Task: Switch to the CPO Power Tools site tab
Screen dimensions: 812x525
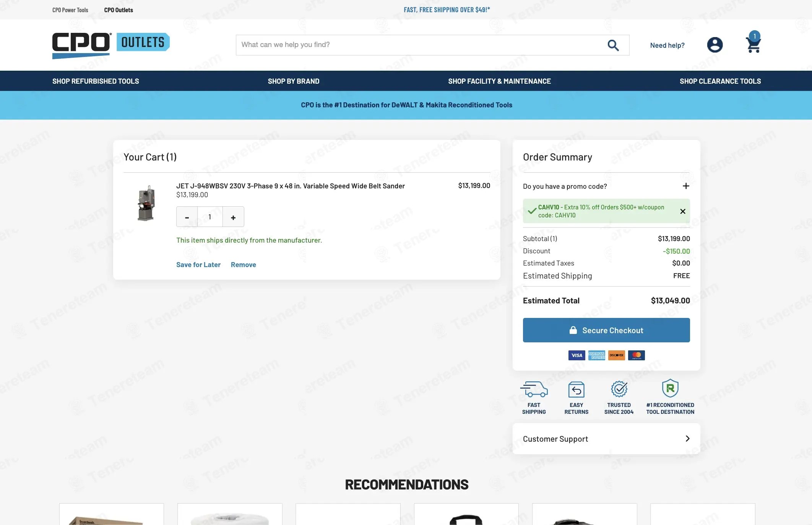Action: pyautogui.click(x=70, y=10)
